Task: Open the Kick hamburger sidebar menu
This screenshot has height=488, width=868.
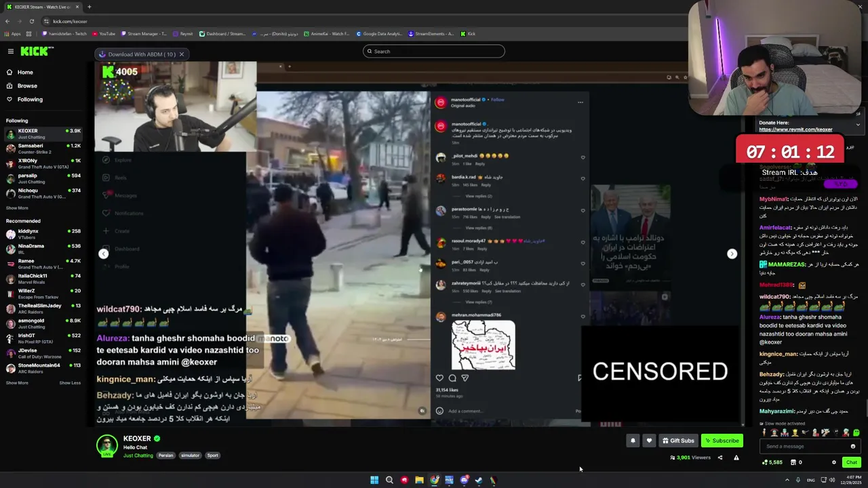Action: [10, 52]
